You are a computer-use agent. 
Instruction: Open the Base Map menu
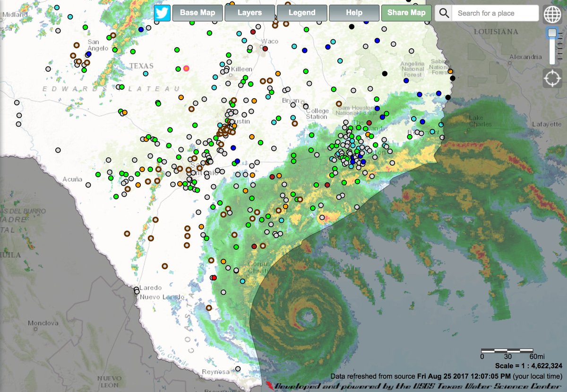[198, 13]
